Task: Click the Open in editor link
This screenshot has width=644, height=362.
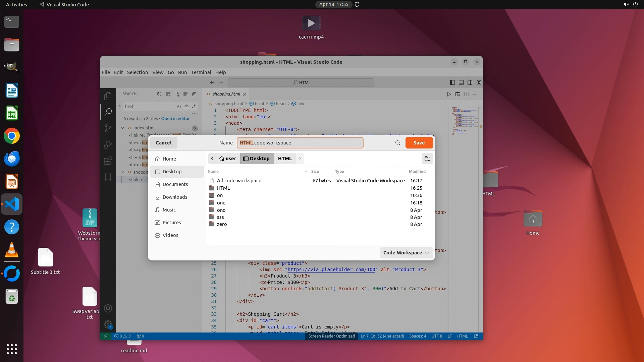Action: (175, 118)
